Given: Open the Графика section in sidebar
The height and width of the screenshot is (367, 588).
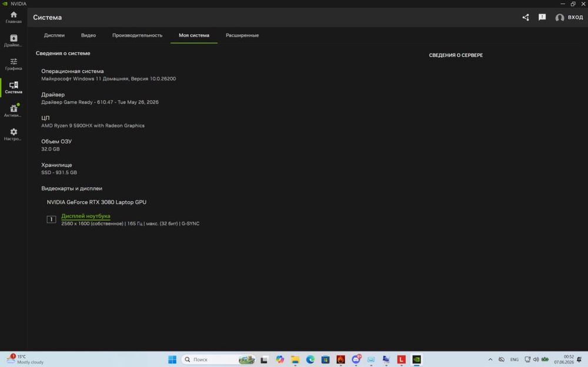Looking at the screenshot, I should point(14,64).
